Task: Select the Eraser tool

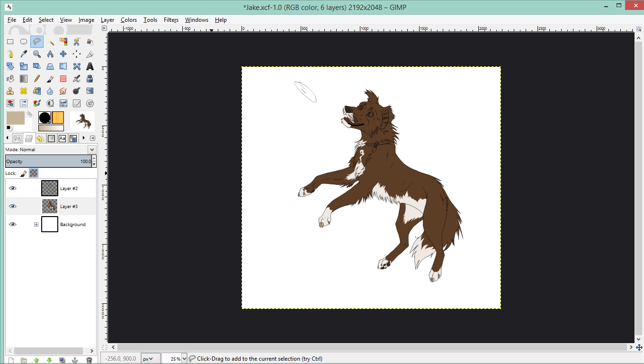Action: tap(63, 79)
